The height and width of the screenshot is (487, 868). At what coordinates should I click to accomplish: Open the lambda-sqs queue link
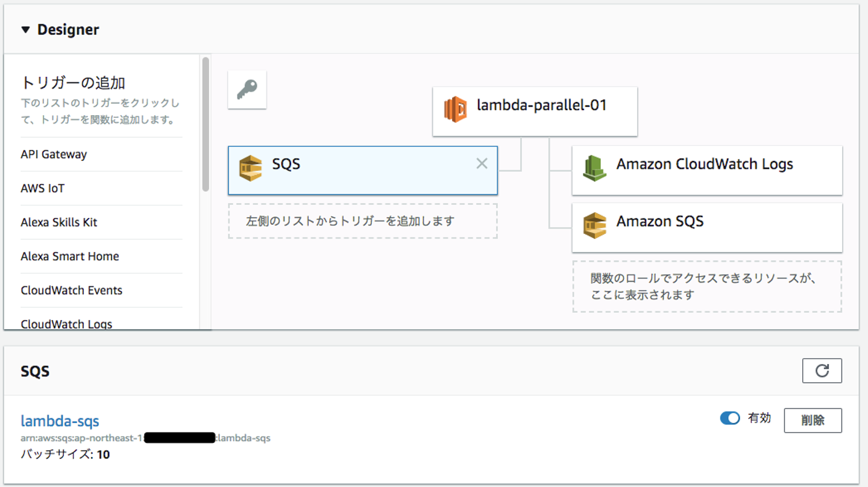pos(60,421)
